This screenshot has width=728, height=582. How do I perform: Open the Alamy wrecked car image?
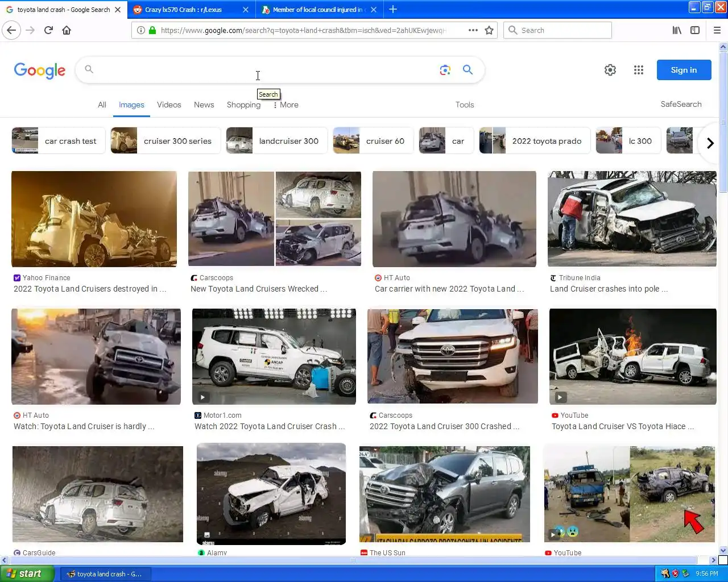pos(271,494)
